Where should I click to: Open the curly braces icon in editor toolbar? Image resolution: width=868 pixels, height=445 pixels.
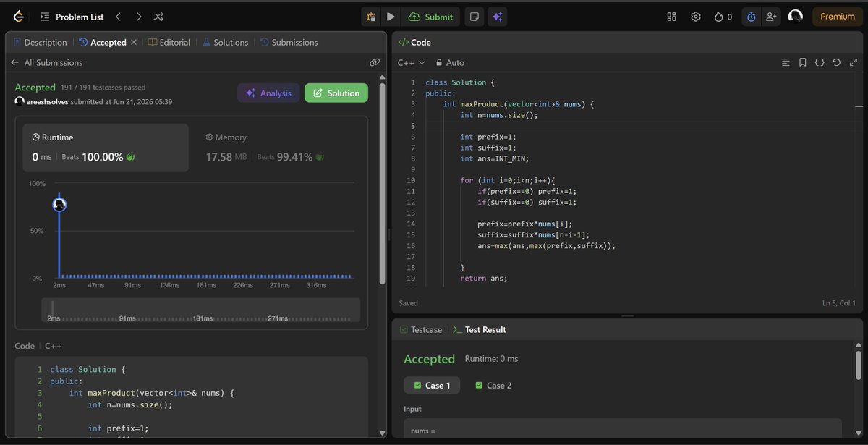pos(820,62)
